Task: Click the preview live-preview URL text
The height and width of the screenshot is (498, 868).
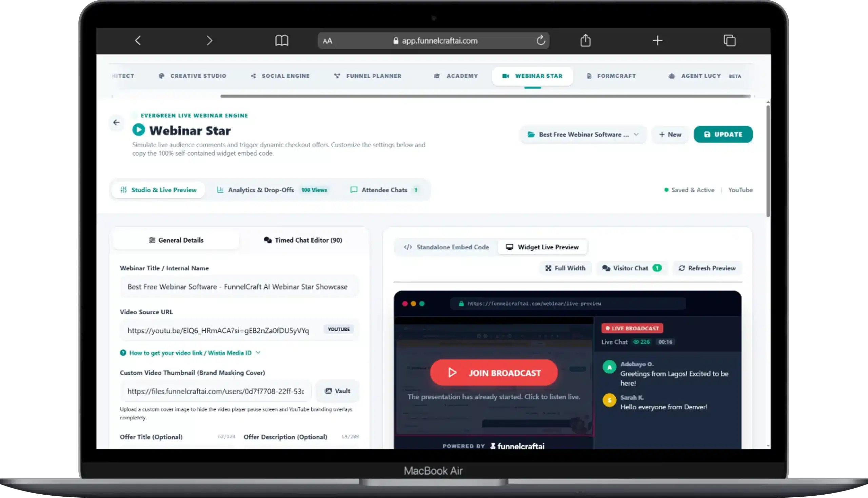Action: click(x=534, y=304)
